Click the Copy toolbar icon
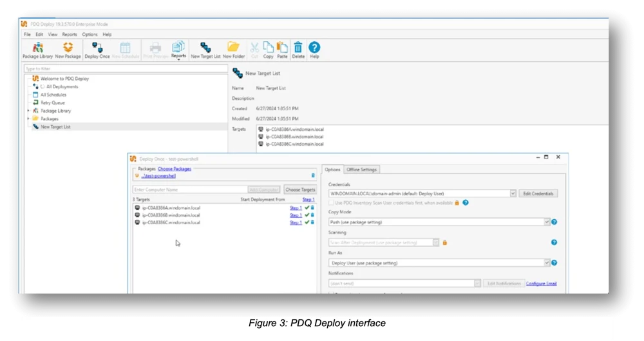Viewport: 644px width, 341px height. pyautogui.click(x=268, y=50)
